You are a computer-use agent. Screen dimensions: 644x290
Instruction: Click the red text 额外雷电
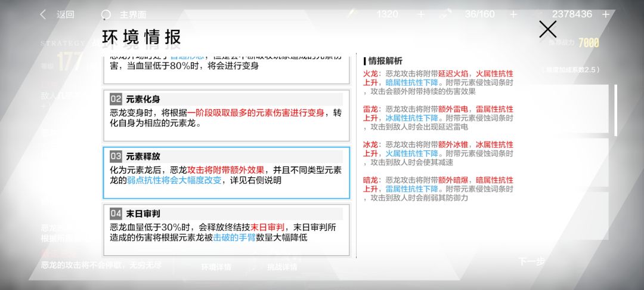[454, 109]
